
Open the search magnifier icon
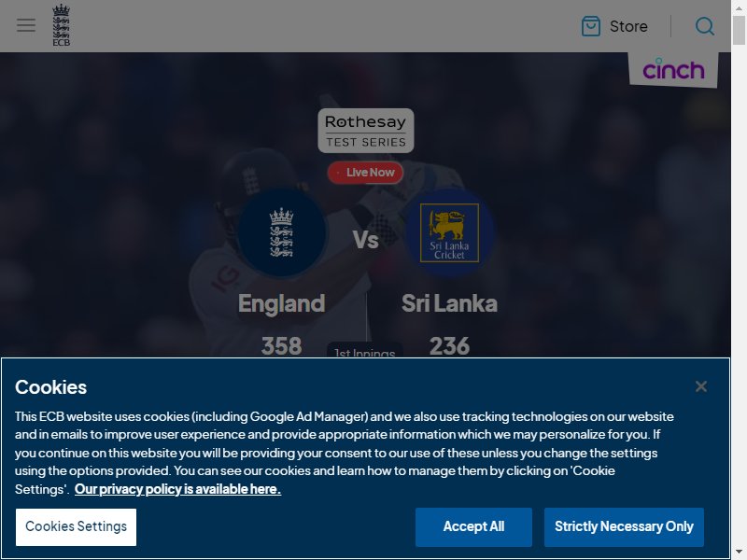coord(705,26)
